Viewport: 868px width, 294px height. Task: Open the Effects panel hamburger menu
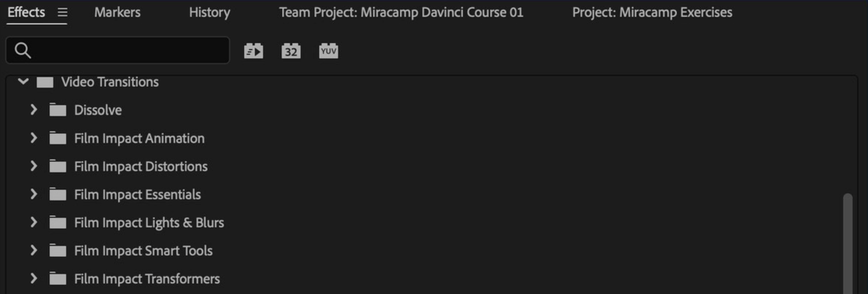click(63, 13)
